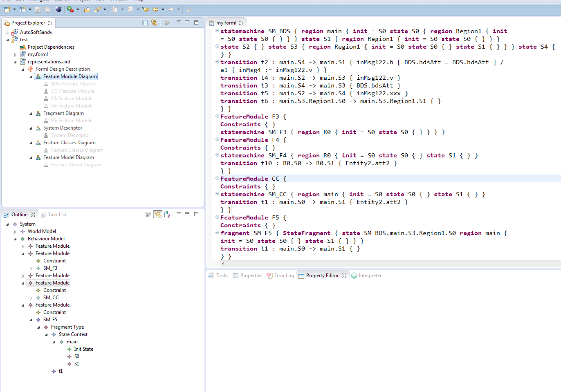Click the Save toolbar icon
Image resolution: width=561 pixels, height=392 pixels.
pyautogui.click(x=38, y=9)
